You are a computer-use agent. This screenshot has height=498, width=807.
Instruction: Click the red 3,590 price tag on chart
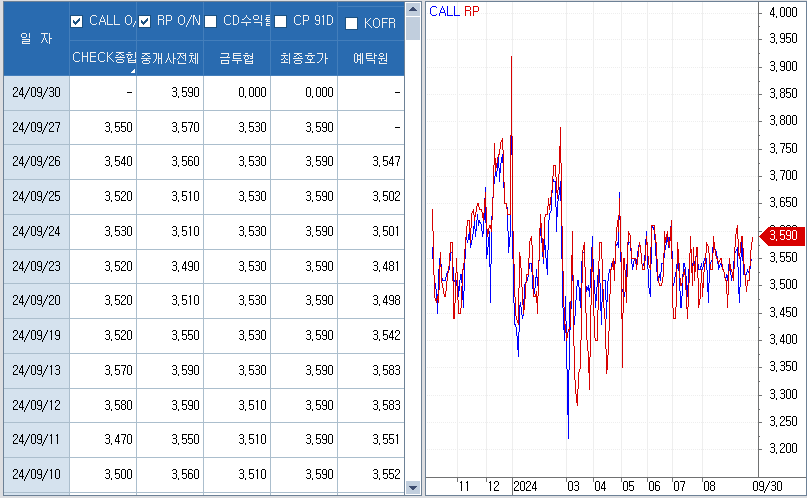coord(781,235)
